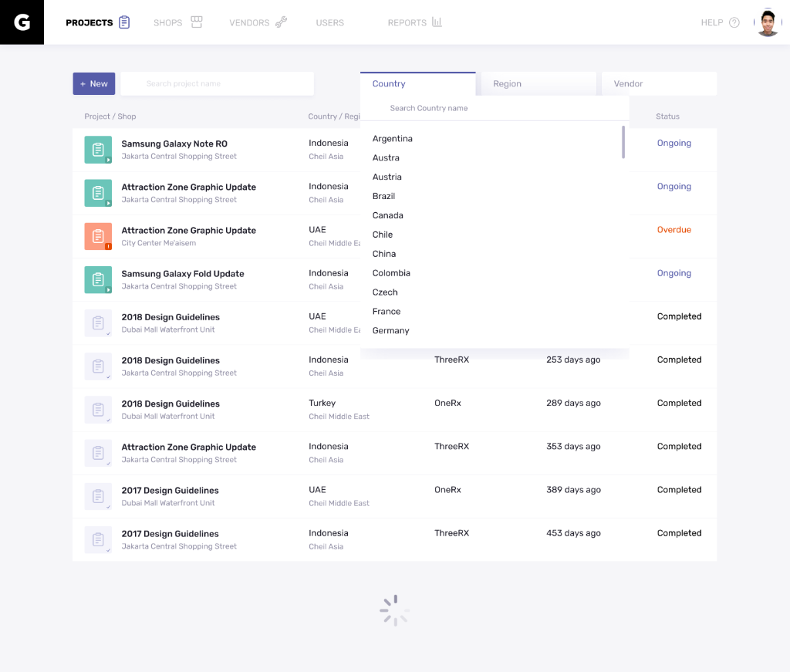
Task: Select Argentina from country list
Action: pyautogui.click(x=393, y=139)
